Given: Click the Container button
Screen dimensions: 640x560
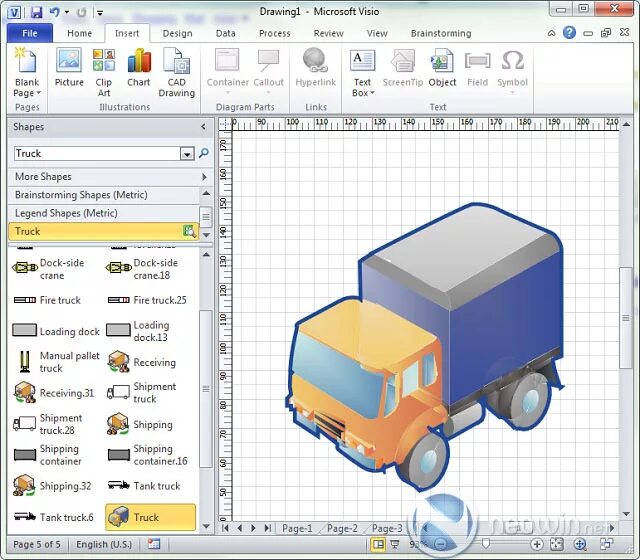Looking at the screenshot, I should [x=228, y=70].
